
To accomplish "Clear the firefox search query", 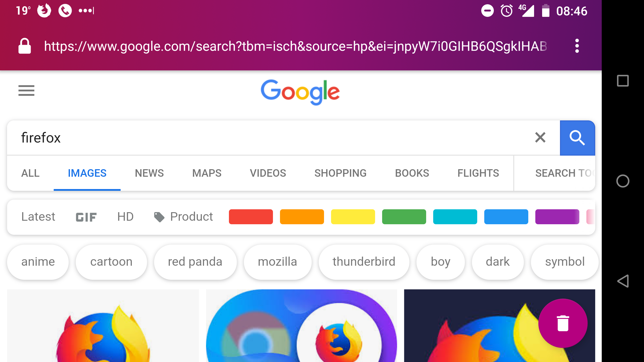I will [x=540, y=138].
